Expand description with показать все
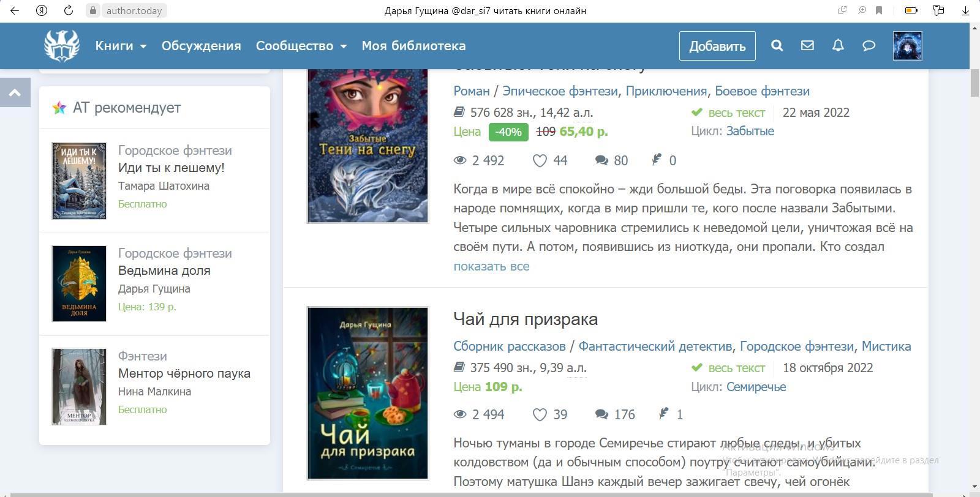Screen dimensions: 980x497 click(491, 266)
